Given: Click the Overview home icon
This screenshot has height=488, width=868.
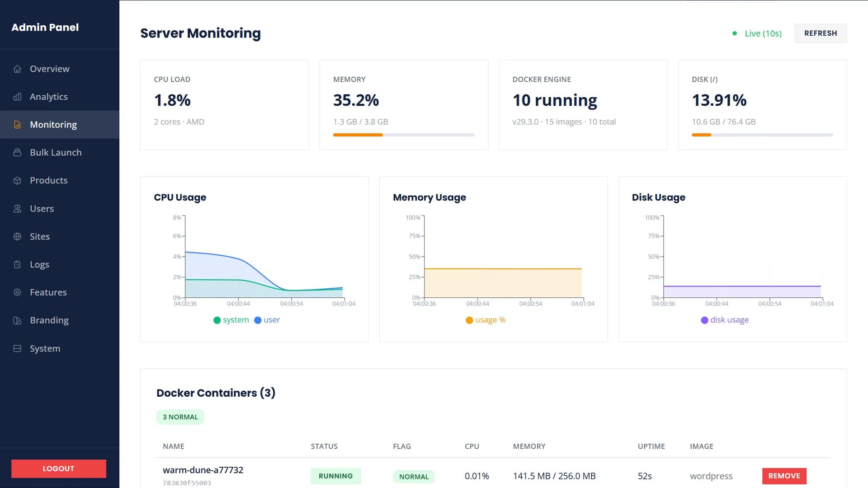Looking at the screenshot, I should tap(17, 69).
